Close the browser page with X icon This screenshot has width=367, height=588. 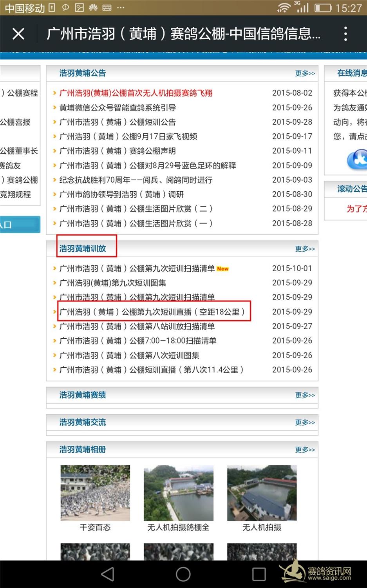(18, 34)
